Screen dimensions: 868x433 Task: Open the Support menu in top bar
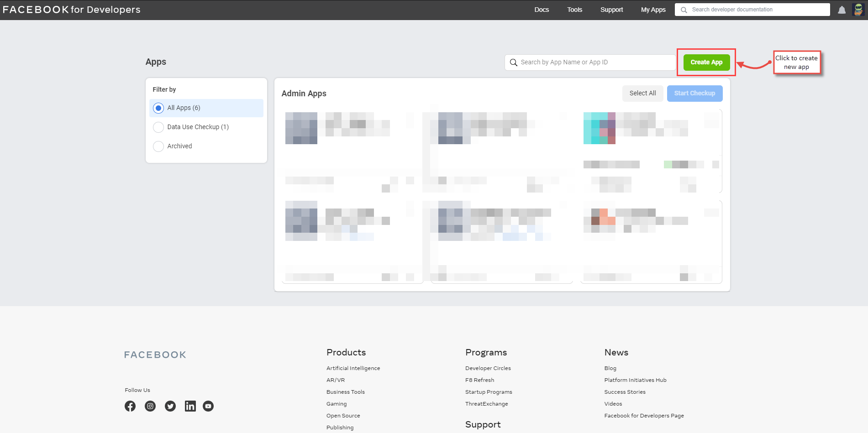611,10
